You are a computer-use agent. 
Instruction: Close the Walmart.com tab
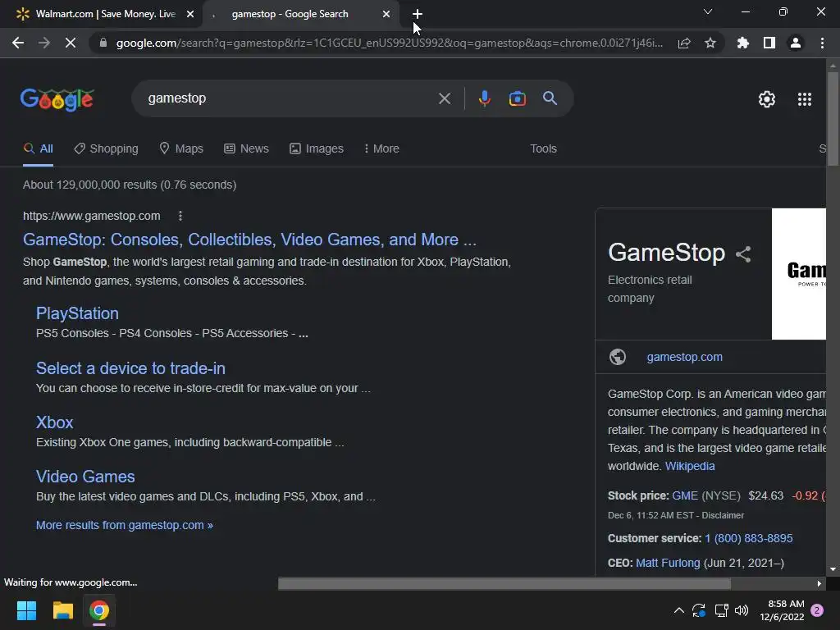point(190,14)
